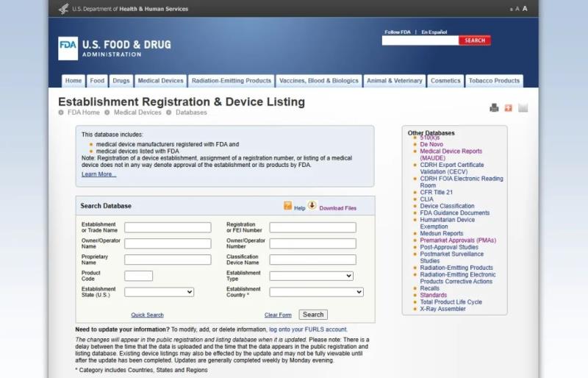Click the Clear Form link
Viewport: 588px width, 378px height.
tap(278, 315)
